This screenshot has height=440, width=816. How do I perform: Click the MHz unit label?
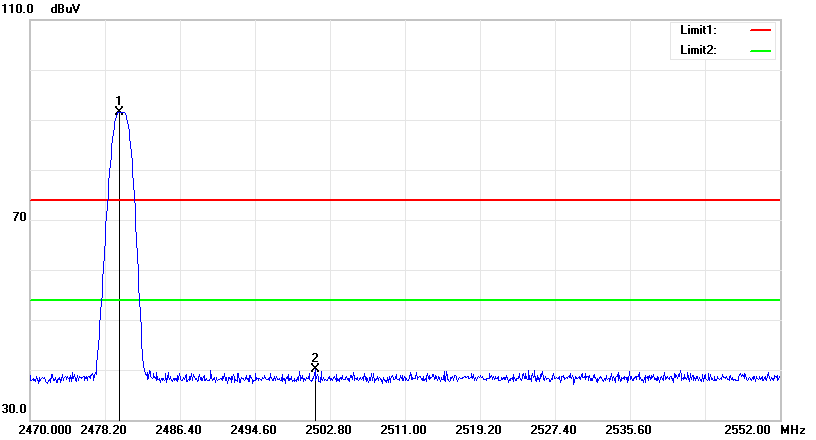point(793,430)
